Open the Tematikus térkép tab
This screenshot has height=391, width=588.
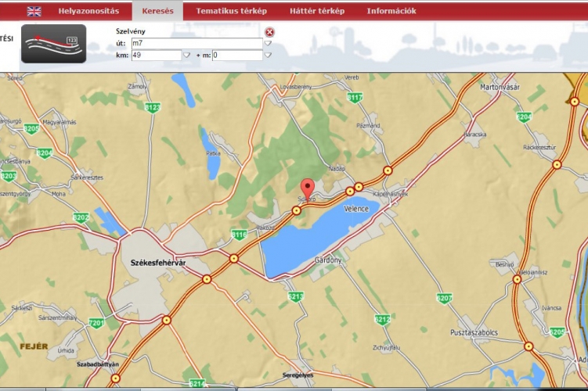(231, 11)
